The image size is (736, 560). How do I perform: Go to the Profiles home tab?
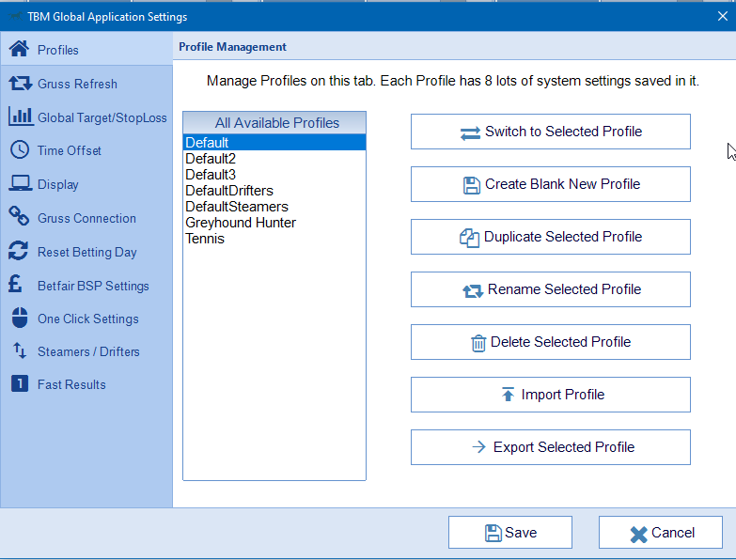[86, 50]
